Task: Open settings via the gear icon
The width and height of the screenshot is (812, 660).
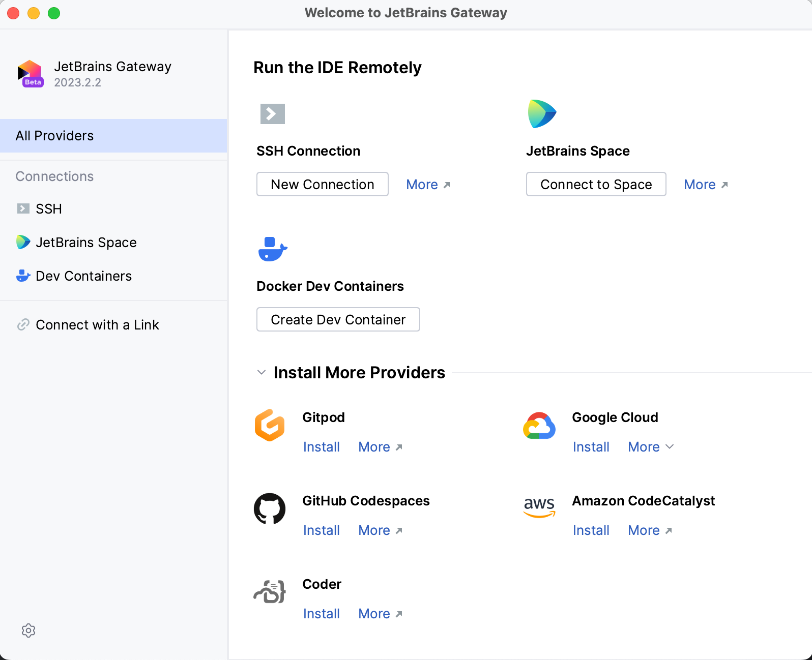Action: 28,631
